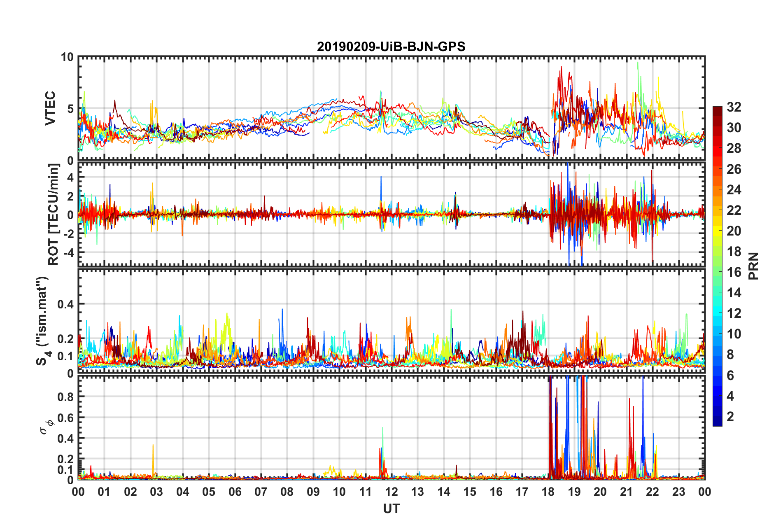783x532 pixels.
Task: Click x-axis tick label 12
Action: point(391,492)
